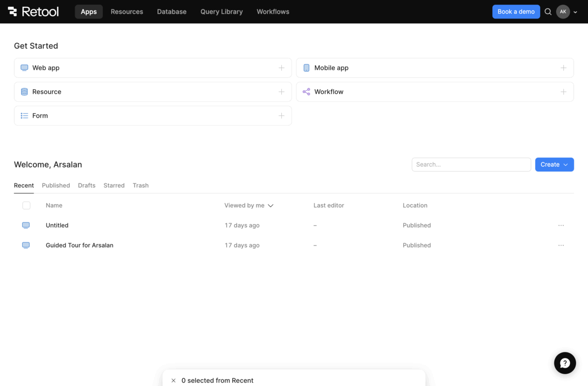
Task: Toggle selection of Guided Tour for Arsalan
Action: [x=26, y=245]
